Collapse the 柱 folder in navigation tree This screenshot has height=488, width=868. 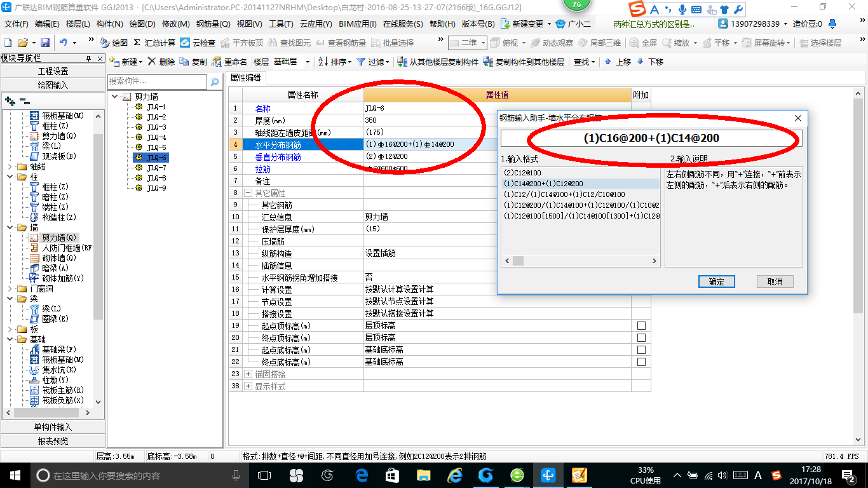point(10,177)
